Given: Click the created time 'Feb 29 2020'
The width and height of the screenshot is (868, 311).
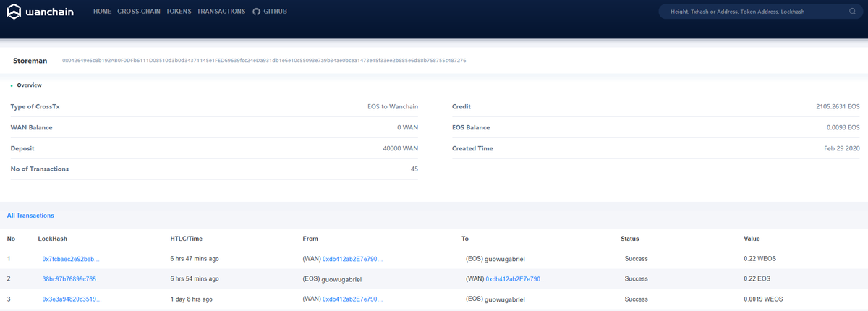Looking at the screenshot, I should tap(842, 148).
